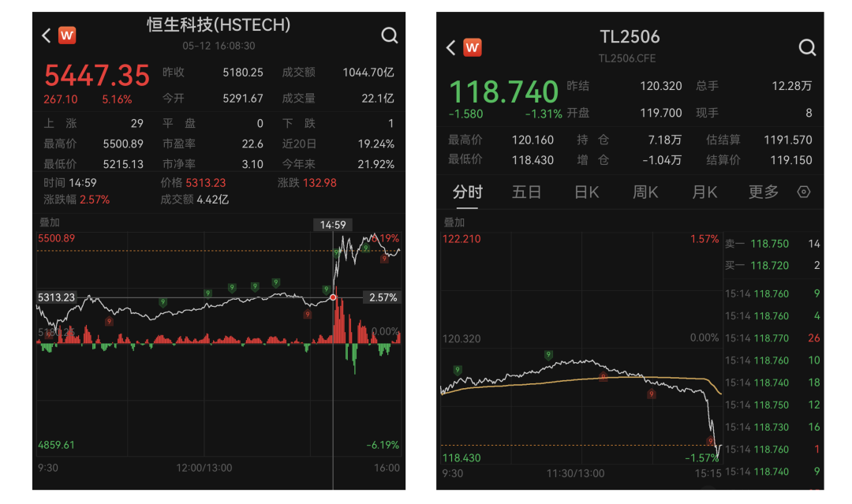
Task: Switch to 周K chart tab
Action: click(645, 192)
